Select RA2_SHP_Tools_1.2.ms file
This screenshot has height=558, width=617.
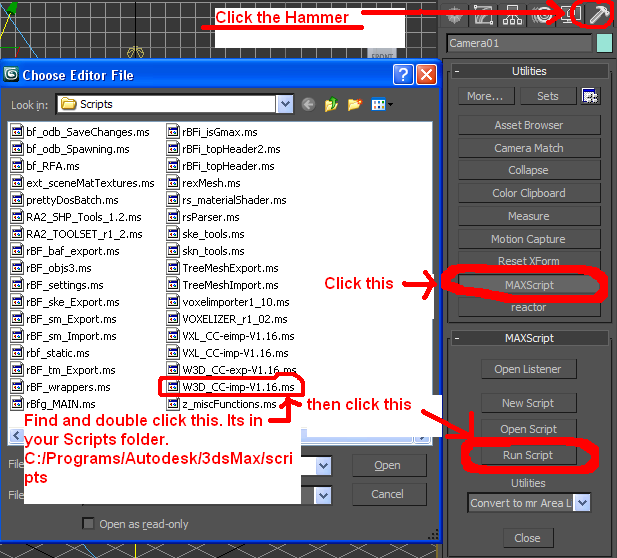(77, 217)
